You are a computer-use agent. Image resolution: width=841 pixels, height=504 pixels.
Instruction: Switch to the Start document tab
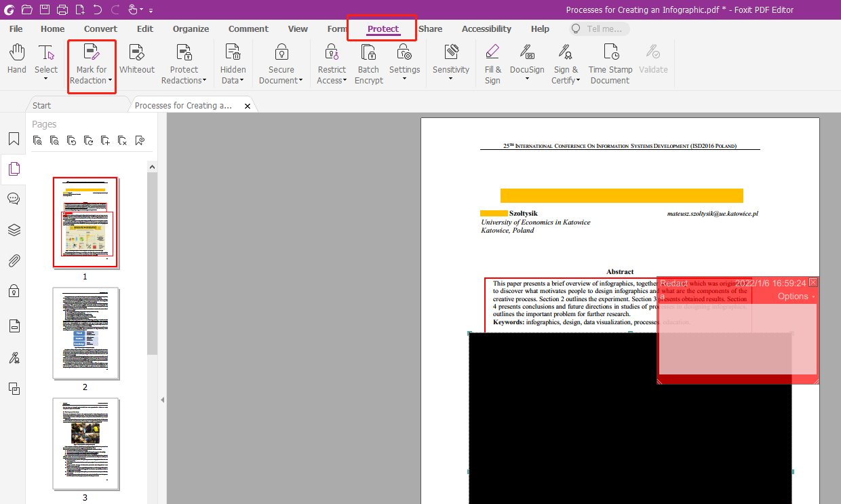click(42, 105)
